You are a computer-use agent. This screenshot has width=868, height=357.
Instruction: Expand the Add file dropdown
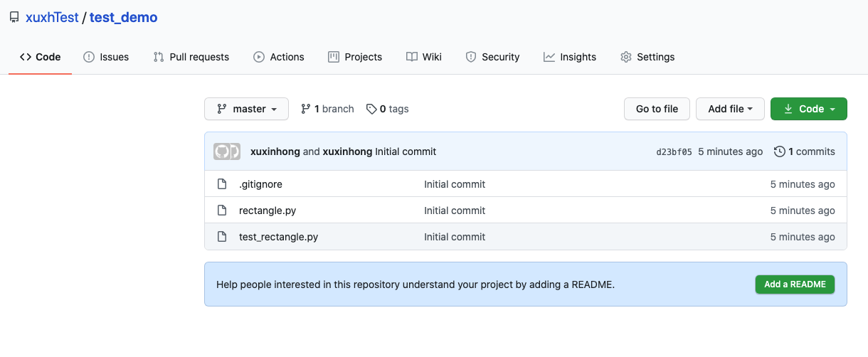[x=730, y=109]
